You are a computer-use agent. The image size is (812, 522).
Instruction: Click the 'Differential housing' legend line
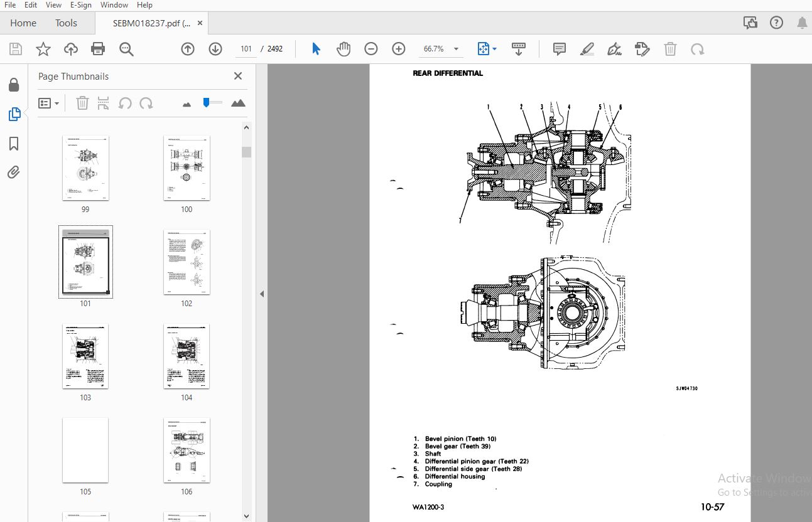click(455, 476)
